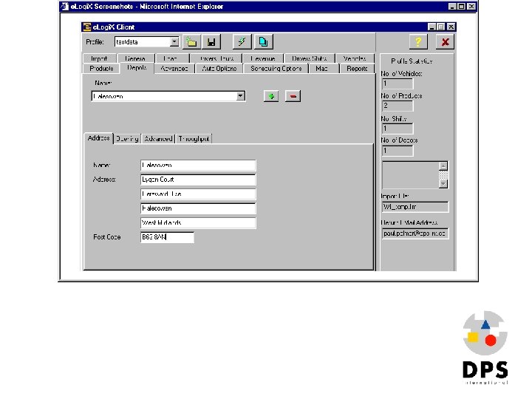
Task: Click the No of Shifts value box
Action: point(398,129)
